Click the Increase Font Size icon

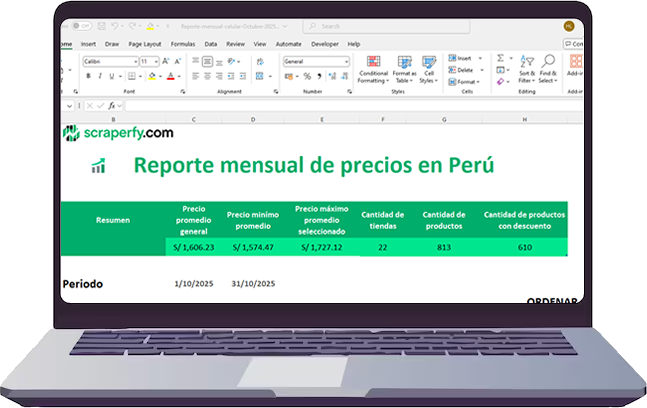tap(166, 61)
